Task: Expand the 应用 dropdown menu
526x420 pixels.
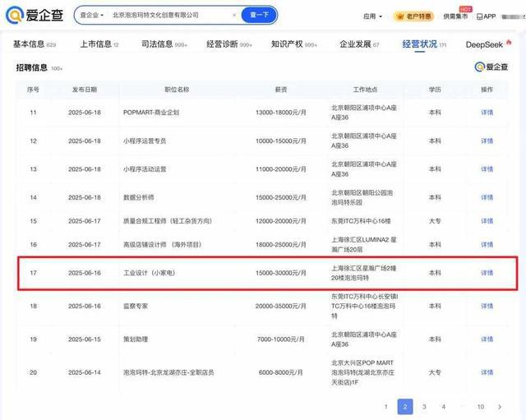Action: click(372, 16)
